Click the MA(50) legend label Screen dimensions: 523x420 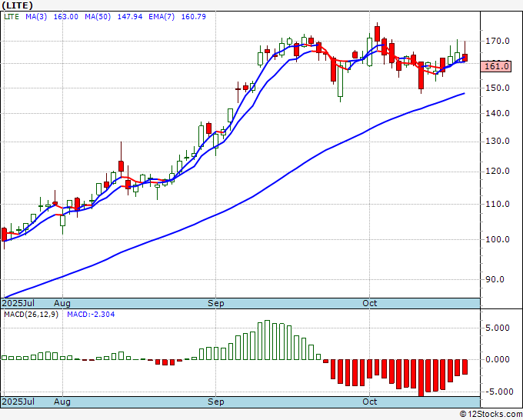(x=98, y=17)
